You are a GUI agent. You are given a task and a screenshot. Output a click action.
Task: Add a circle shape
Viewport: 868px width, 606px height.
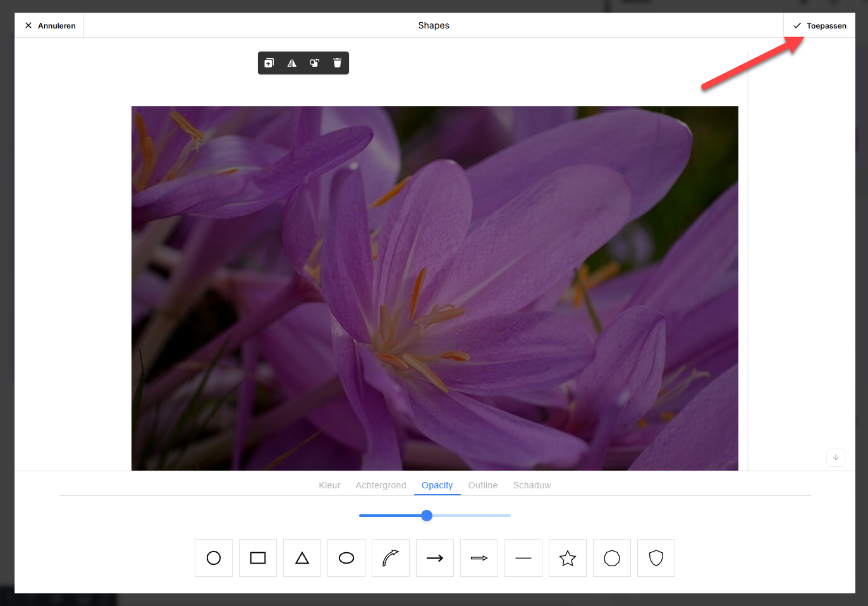point(214,558)
